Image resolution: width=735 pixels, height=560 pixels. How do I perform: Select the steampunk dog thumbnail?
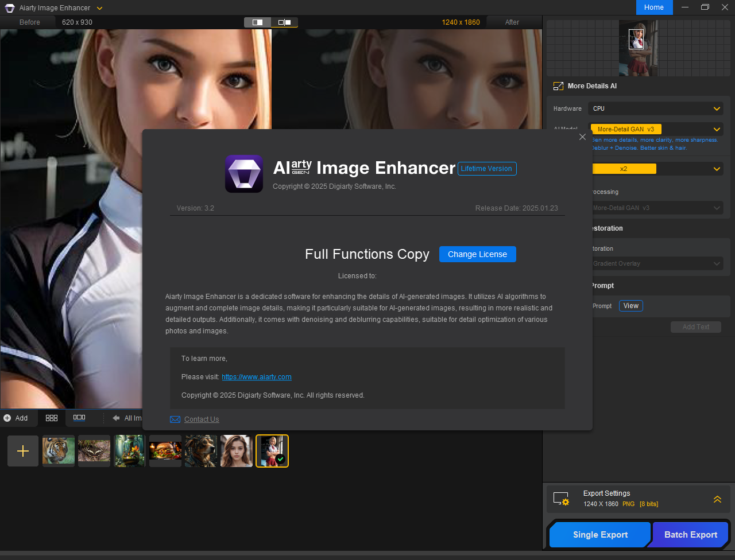tap(201, 451)
